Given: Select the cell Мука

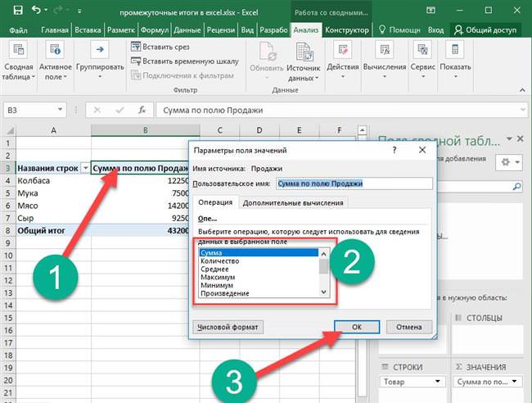Looking at the screenshot, I should (x=53, y=193).
